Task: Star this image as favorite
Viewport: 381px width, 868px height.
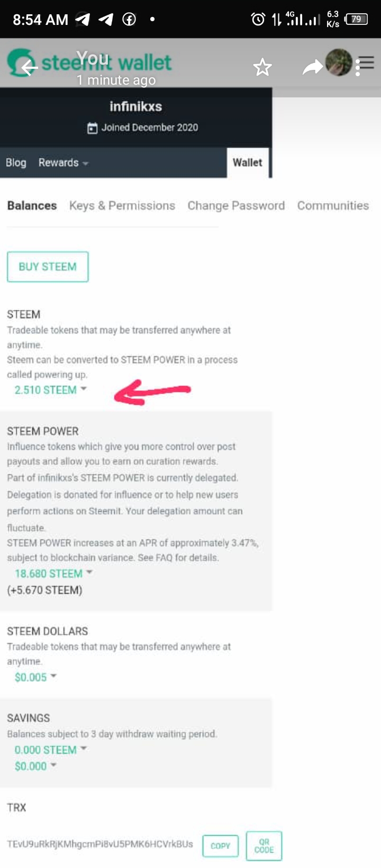Action: click(262, 67)
